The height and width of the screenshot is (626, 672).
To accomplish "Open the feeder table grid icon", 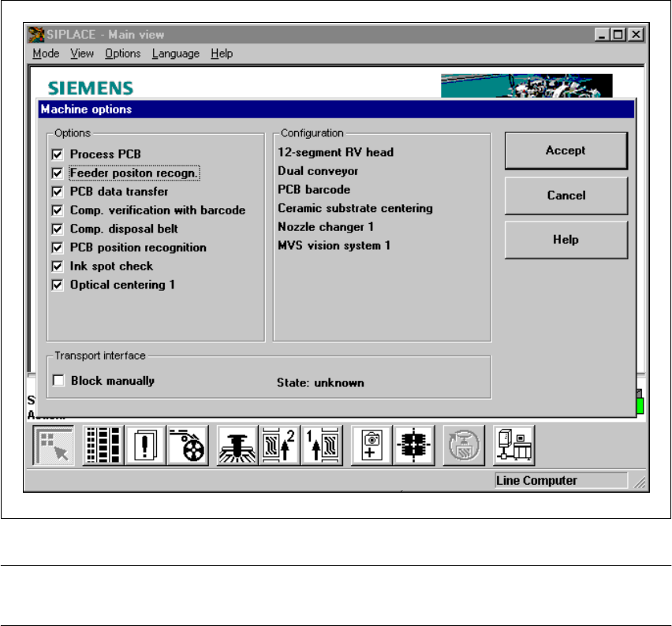I will coord(103,445).
